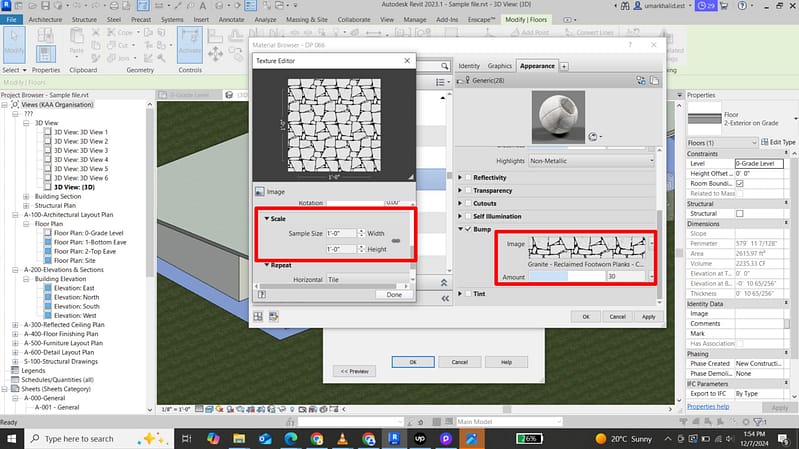Open VLC media player from taskbar
The height and width of the screenshot is (449, 799).
point(343,438)
